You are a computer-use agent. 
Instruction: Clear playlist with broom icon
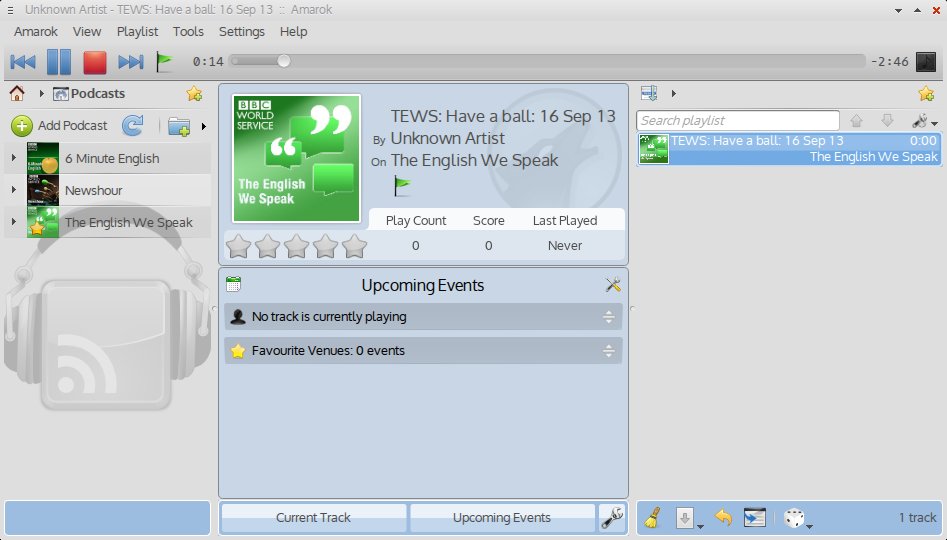[x=652, y=518]
